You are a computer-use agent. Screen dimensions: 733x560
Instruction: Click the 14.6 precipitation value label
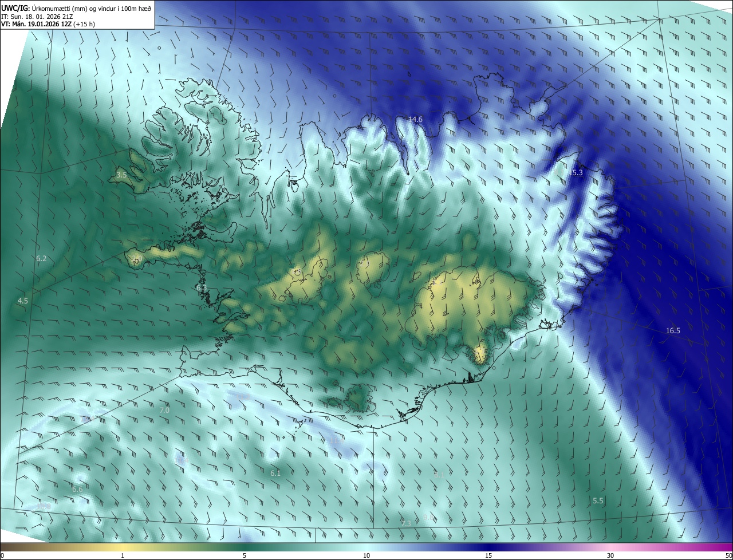tap(415, 119)
